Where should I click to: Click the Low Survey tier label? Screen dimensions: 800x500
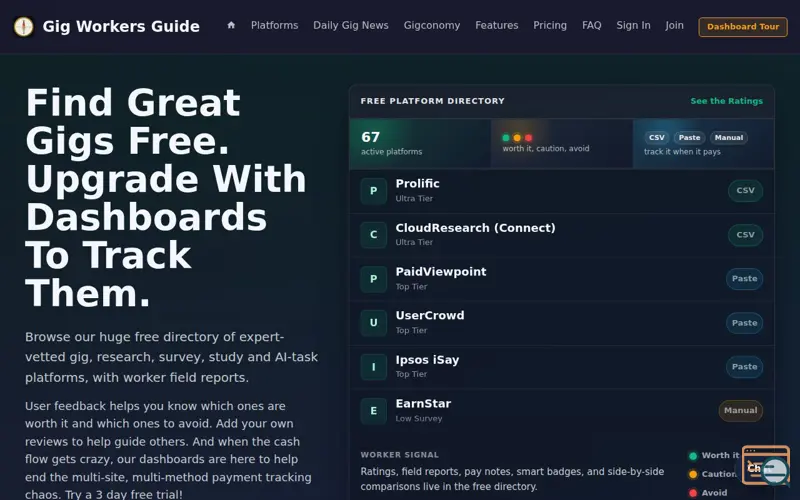tap(419, 418)
